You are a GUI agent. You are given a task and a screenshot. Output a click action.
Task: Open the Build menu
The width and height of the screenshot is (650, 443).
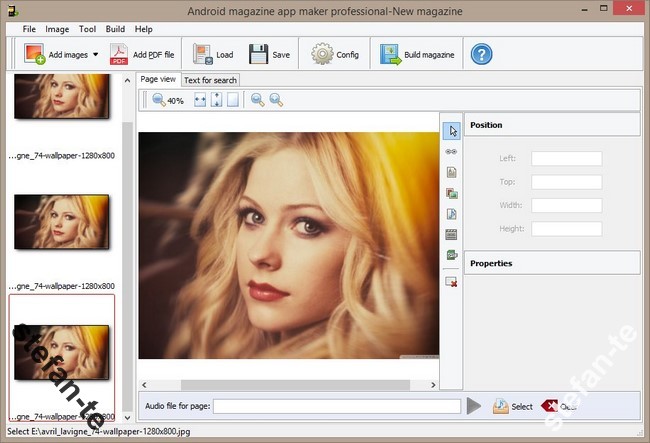point(115,29)
